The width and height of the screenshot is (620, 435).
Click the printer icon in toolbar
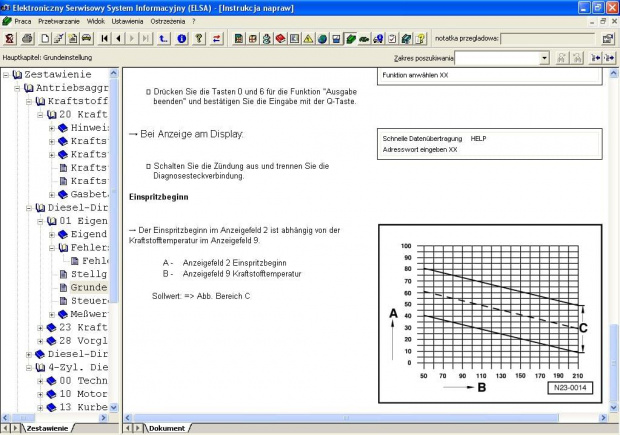(27, 38)
